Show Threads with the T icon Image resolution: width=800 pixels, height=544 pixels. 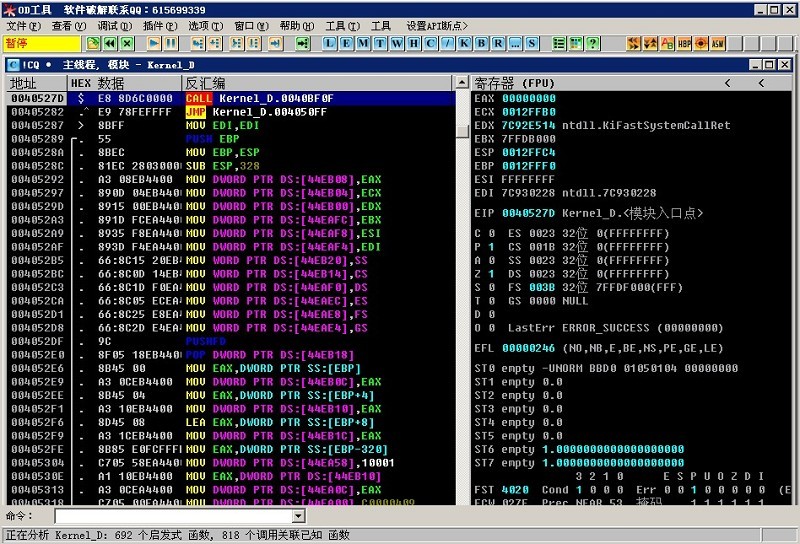380,43
